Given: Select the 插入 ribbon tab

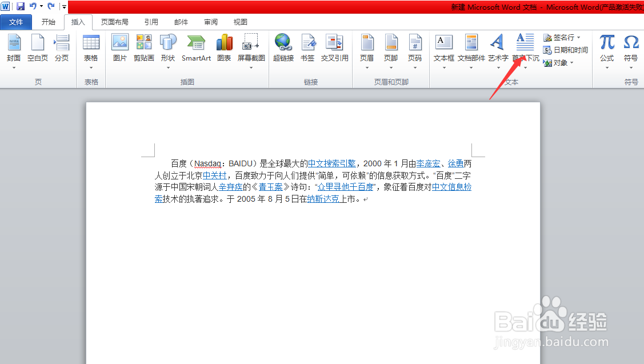Looking at the screenshot, I should pyautogui.click(x=78, y=22).
